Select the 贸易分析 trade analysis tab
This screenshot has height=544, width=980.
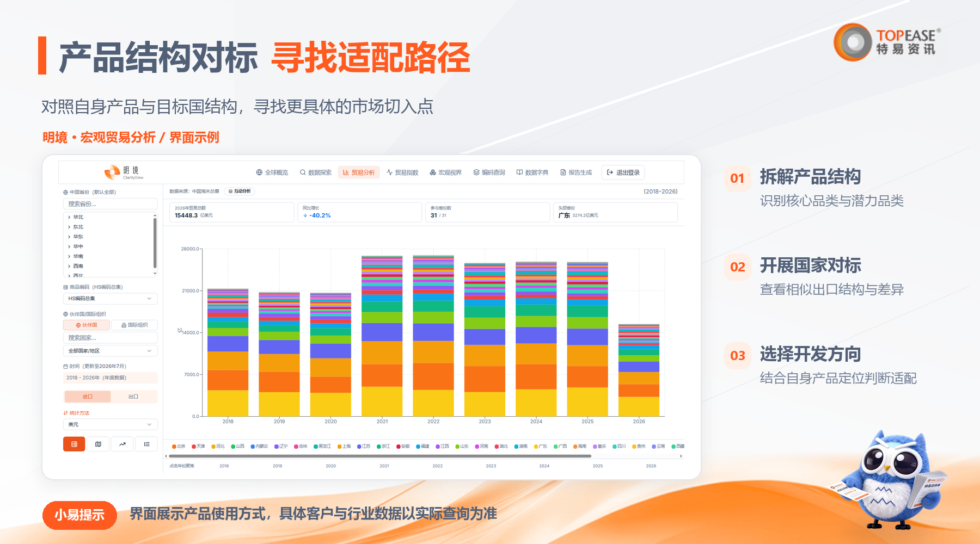(359, 172)
